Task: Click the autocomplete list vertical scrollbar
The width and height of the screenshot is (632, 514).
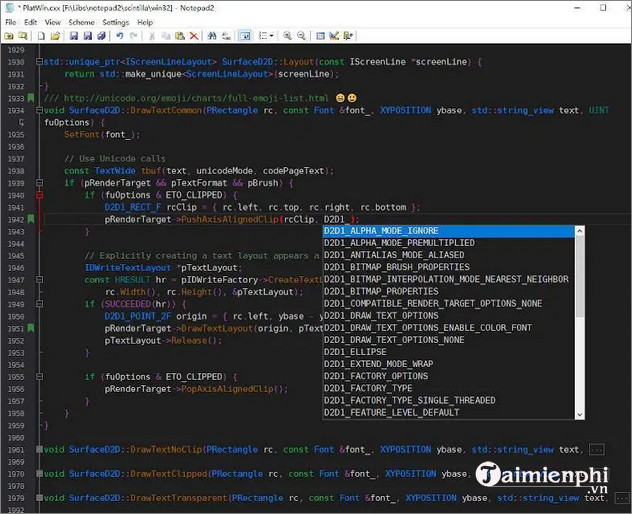Action: pyautogui.click(x=577, y=320)
